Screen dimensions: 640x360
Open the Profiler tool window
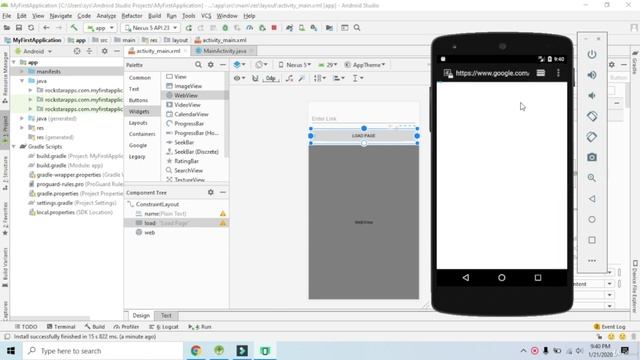click(x=127, y=327)
